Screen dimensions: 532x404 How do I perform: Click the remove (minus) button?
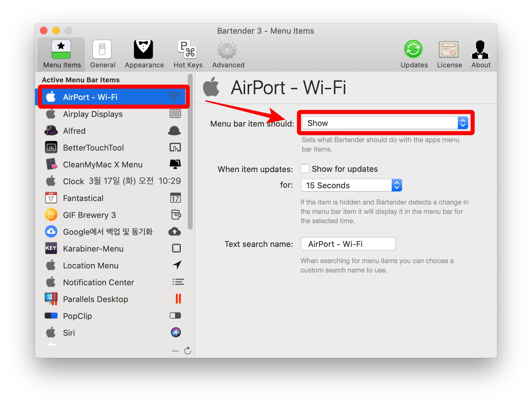click(175, 351)
